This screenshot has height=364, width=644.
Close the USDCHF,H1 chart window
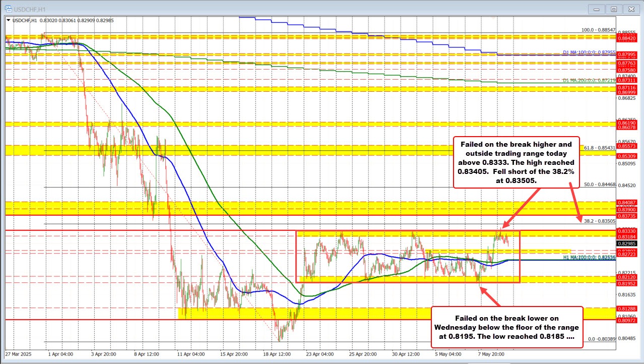[x=630, y=9]
